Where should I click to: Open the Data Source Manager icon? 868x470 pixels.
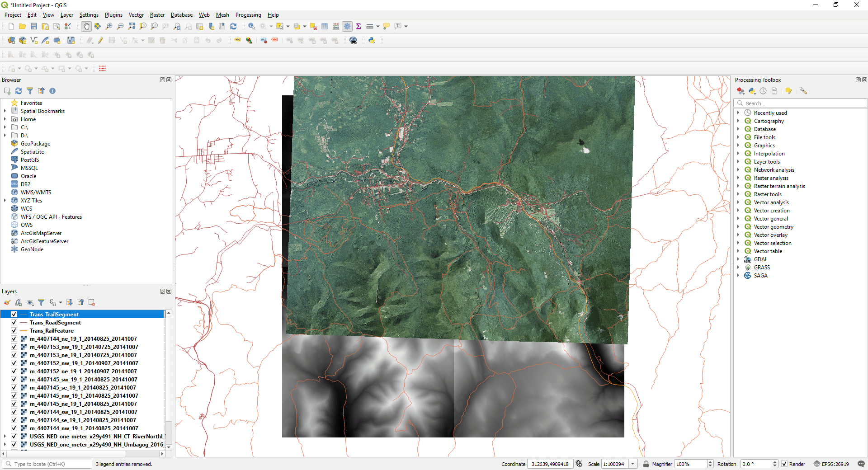[11, 40]
